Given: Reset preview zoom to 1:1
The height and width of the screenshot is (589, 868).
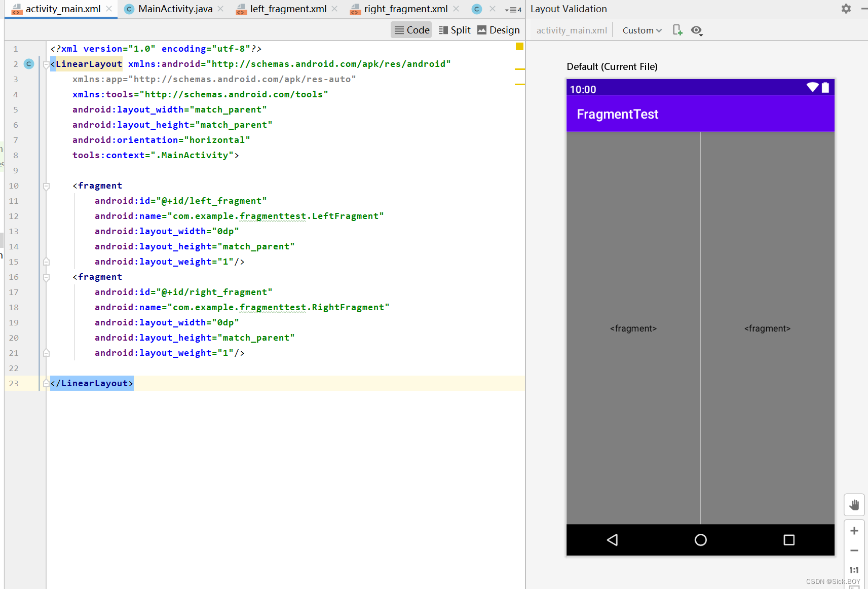Looking at the screenshot, I should click(854, 570).
